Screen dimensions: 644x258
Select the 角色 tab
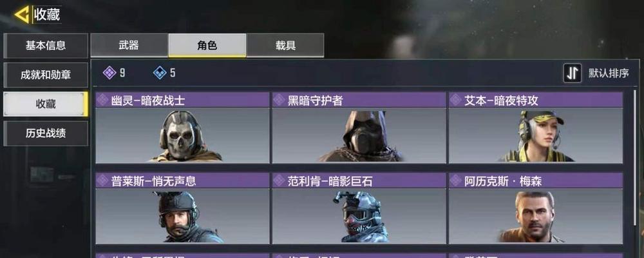coord(207,45)
